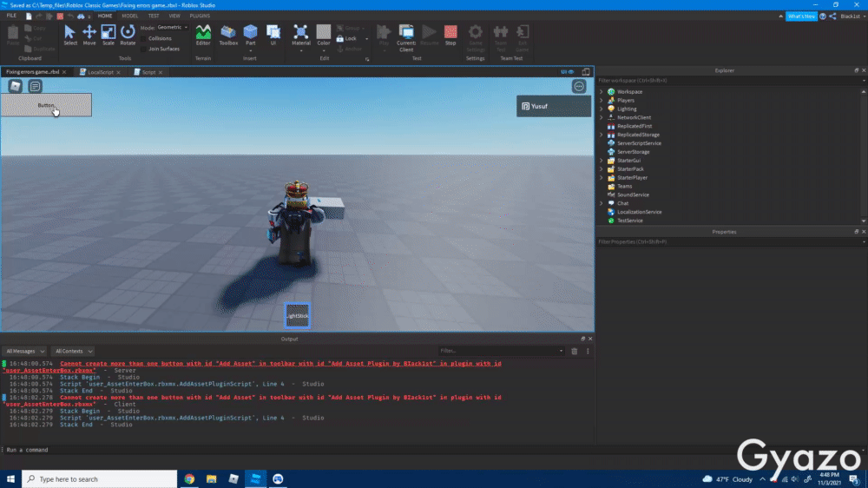Insert a new Part
This screenshot has height=488, width=868.
pos(250,35)
